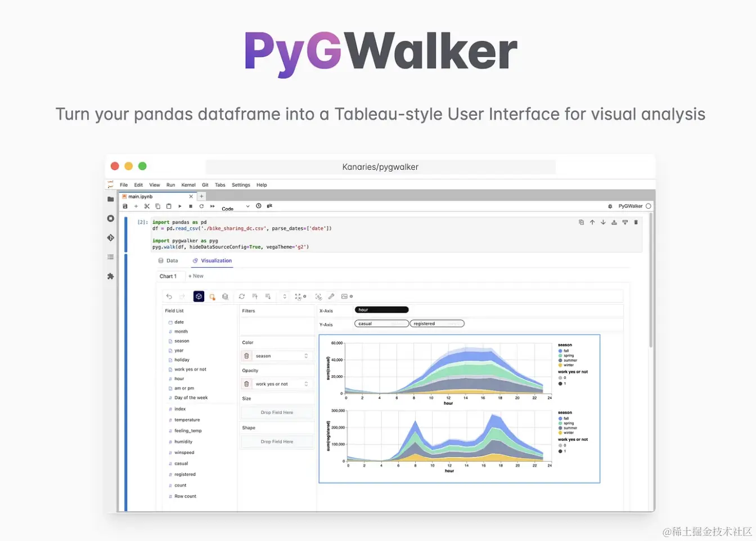The height and width of the screenshot is (541, 756).
Task: Switch to the Data tab
Action: click(168, 261)
